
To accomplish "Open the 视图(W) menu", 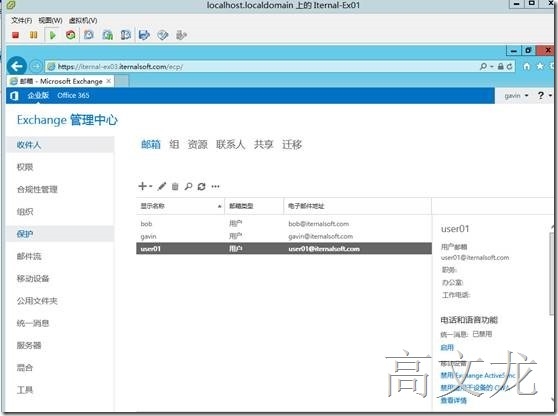I will click(50, 20).
